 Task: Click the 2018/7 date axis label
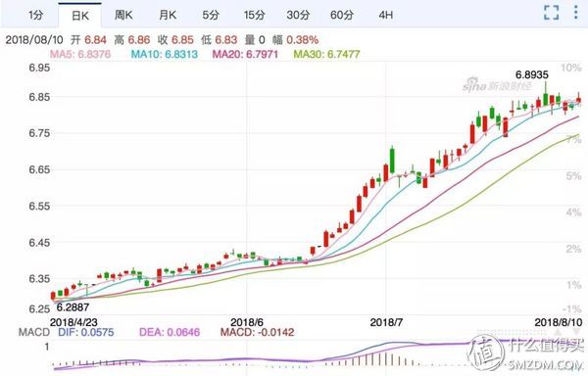pos(386,322)
